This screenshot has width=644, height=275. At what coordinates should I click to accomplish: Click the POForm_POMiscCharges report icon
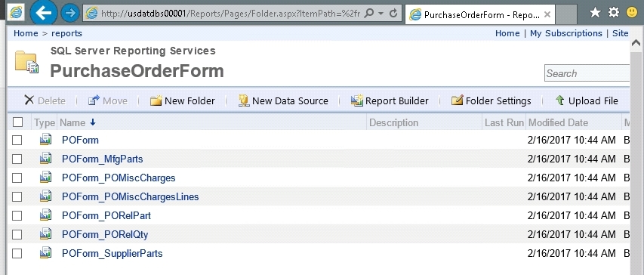[x=45, y=178]
